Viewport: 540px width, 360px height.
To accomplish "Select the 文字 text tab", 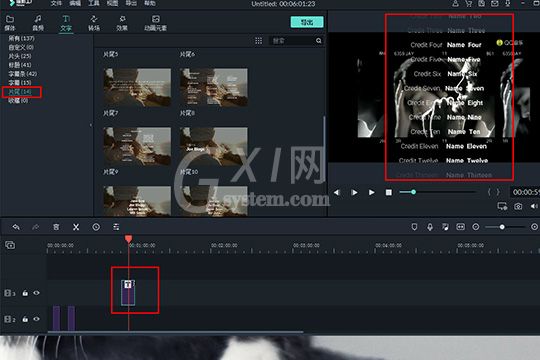I will (66, 23).
